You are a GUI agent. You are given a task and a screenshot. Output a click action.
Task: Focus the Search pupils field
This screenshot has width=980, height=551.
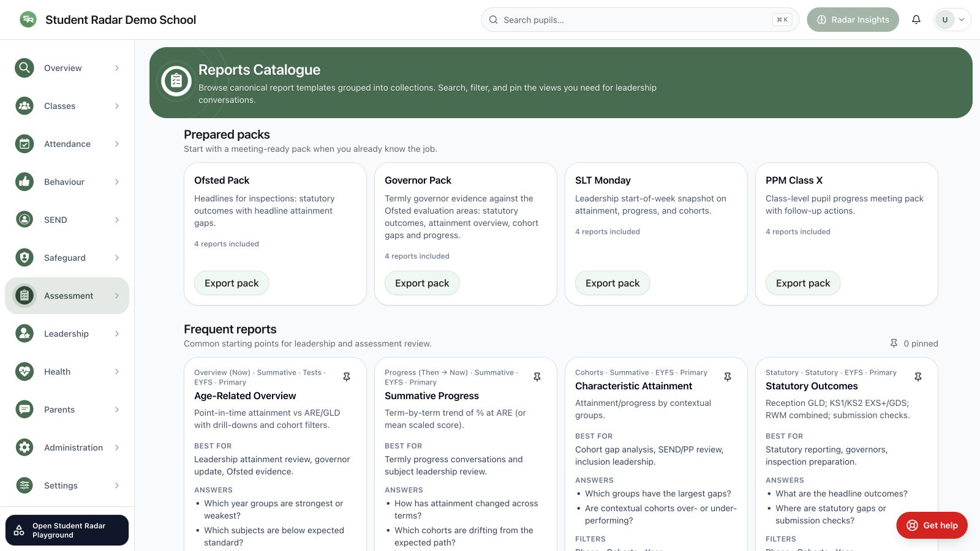point(640,20)
